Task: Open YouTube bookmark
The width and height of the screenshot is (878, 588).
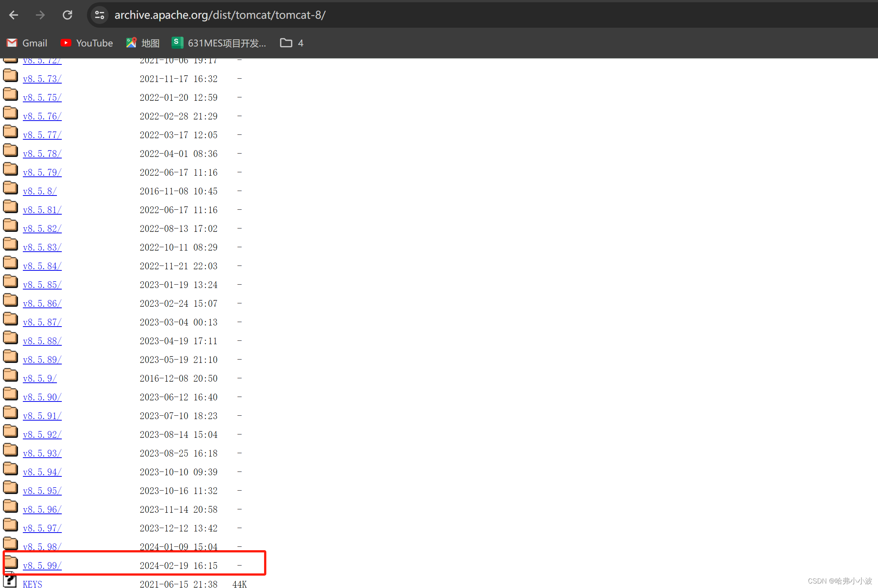Action: coord(87,43)
